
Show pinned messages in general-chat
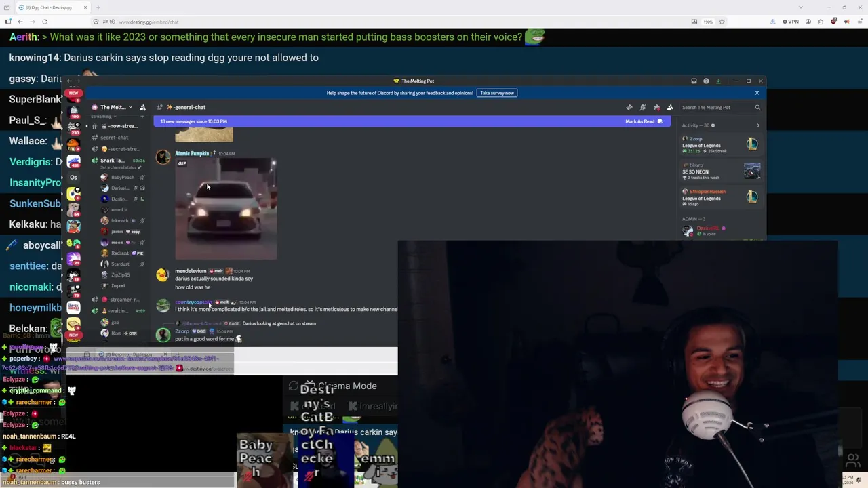(x=656, y=107)
